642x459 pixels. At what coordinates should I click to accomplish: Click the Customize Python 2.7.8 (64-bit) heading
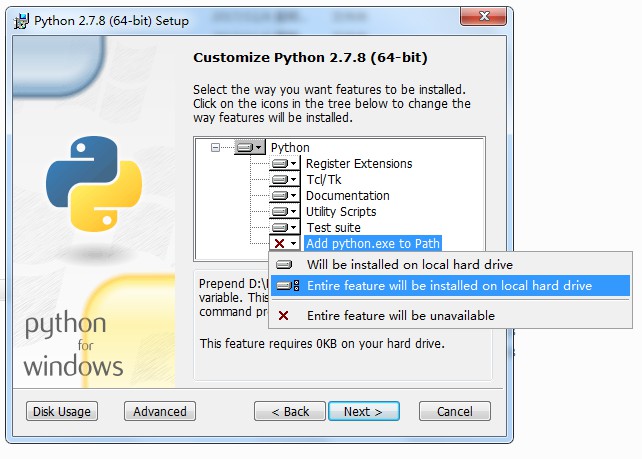310,57
